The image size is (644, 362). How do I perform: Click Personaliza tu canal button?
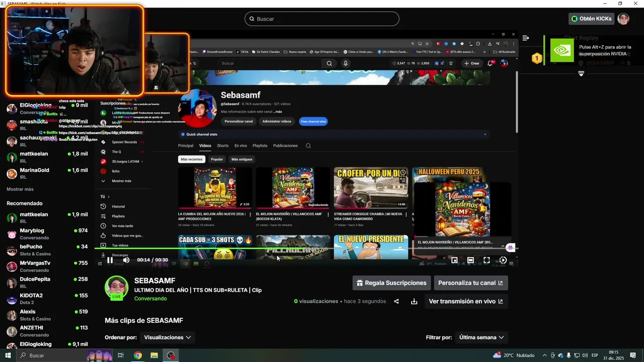(x=470, y=283)
